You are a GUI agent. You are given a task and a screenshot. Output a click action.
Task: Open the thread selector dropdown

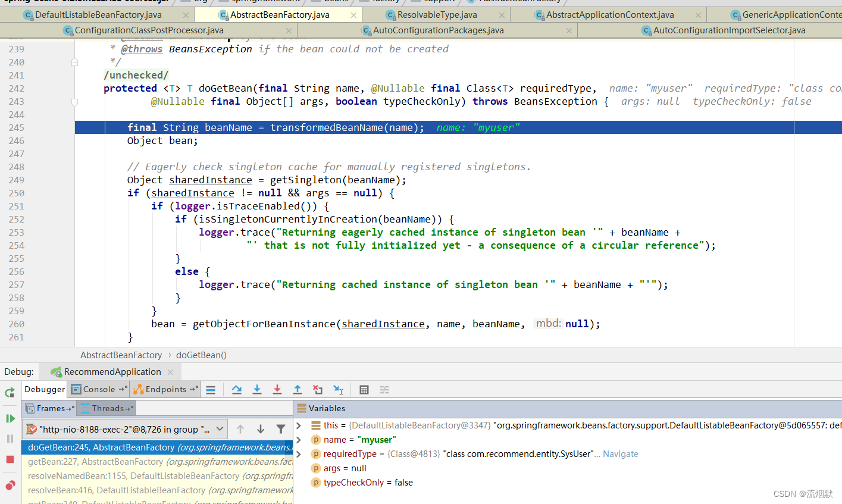[x=125, y=429]
